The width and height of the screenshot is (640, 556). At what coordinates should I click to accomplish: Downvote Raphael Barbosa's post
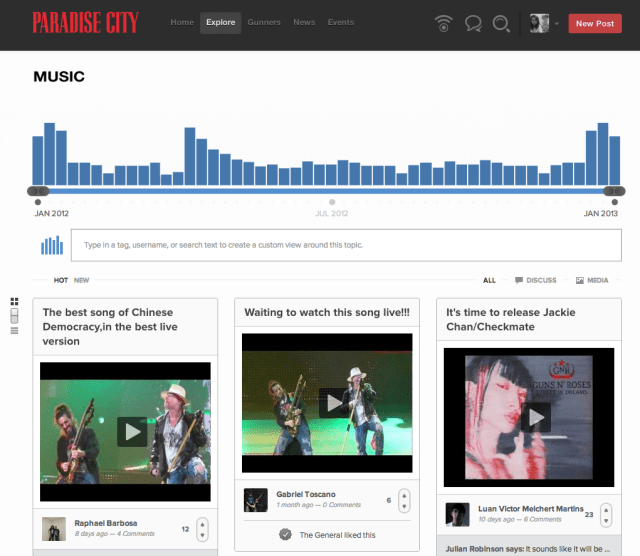pos(202,535)
